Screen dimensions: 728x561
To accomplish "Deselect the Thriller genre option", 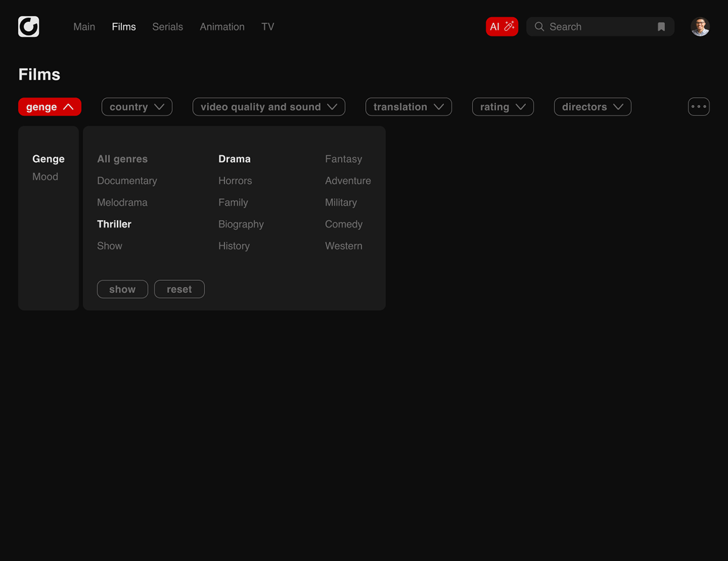I will point(114,224).
